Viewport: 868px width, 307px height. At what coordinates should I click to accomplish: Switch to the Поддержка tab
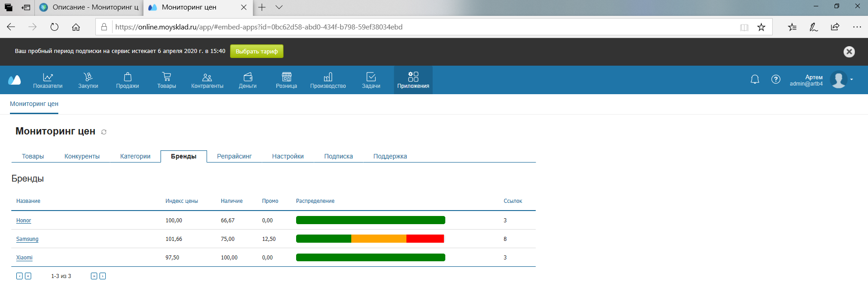point(390,156)
